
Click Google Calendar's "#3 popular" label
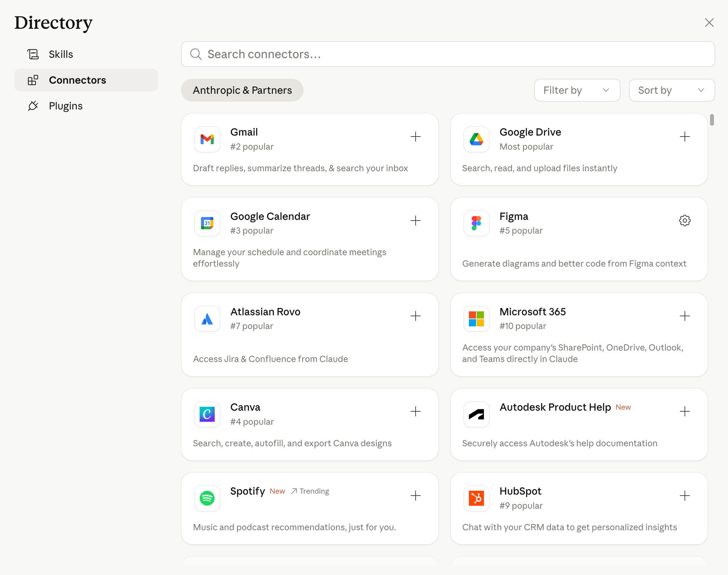point(252,231)
